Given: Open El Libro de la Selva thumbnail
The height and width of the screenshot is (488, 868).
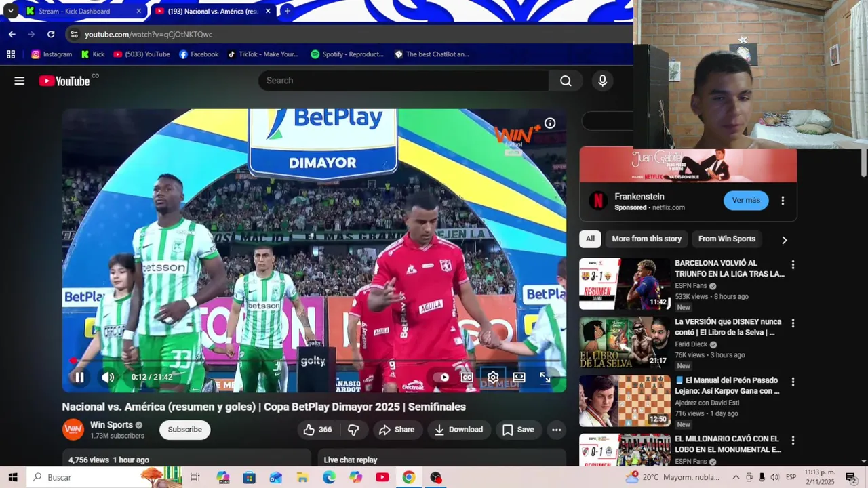Looking at the screenshot, I should [625, 342].
